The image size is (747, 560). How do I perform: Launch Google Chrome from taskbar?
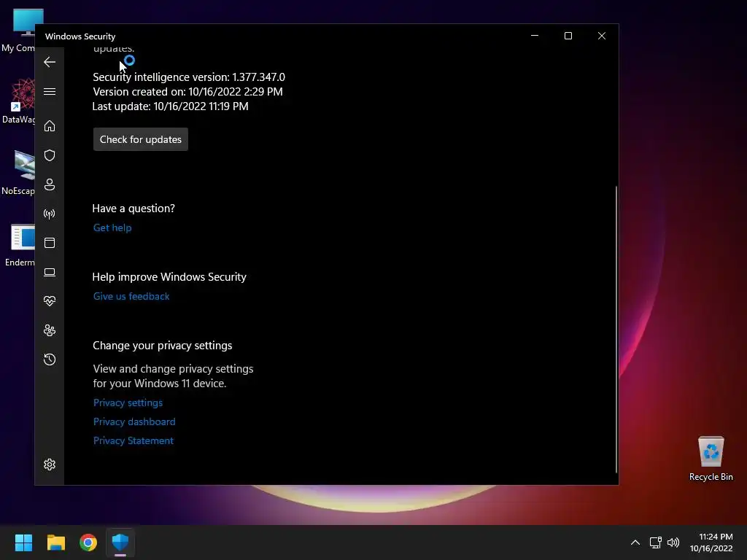pyautogui.click(x=88, y=542)
